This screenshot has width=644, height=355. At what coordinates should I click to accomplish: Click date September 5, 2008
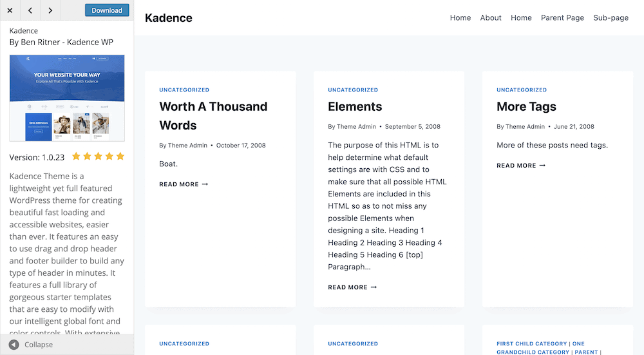pos(412,126)
